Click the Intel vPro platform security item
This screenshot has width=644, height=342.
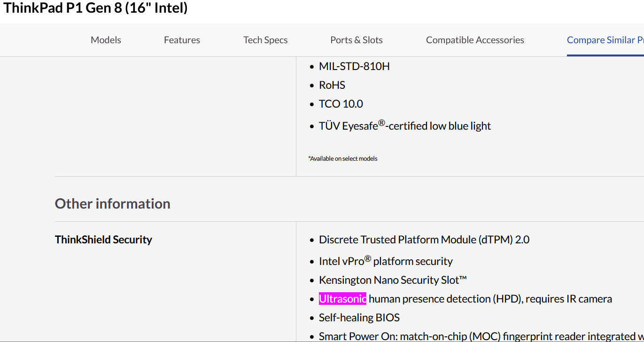point(385,261)
